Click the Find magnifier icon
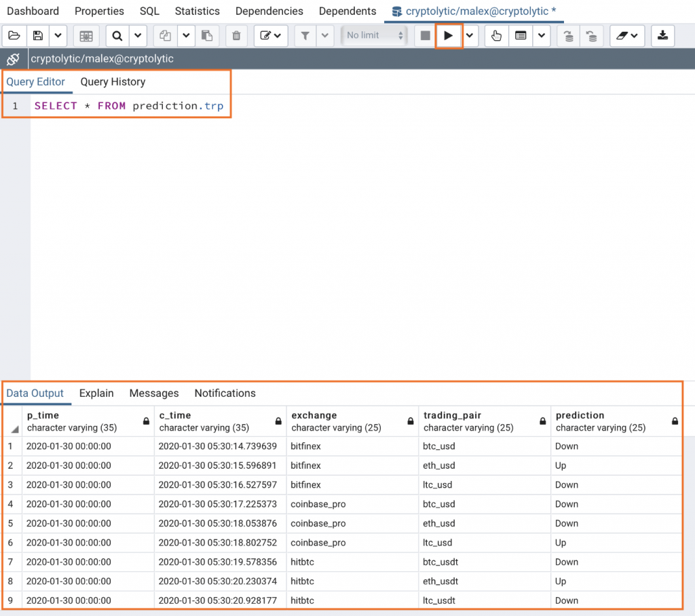The height and width of the screenshot is (616, 695). pos(117,35)
